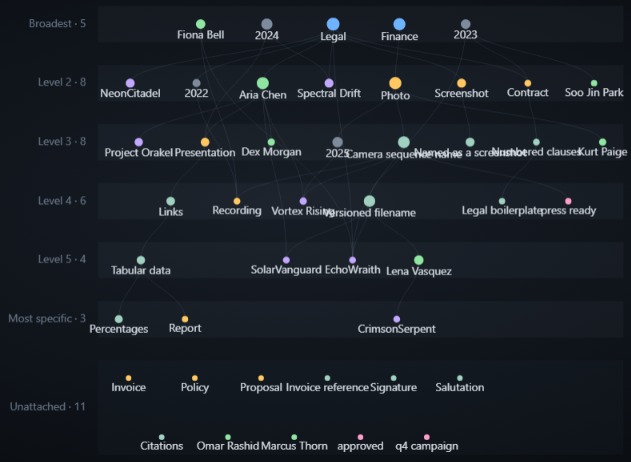Click the Legal boilerplate node
Screen dimensions: 631x462
coord(502,201)
